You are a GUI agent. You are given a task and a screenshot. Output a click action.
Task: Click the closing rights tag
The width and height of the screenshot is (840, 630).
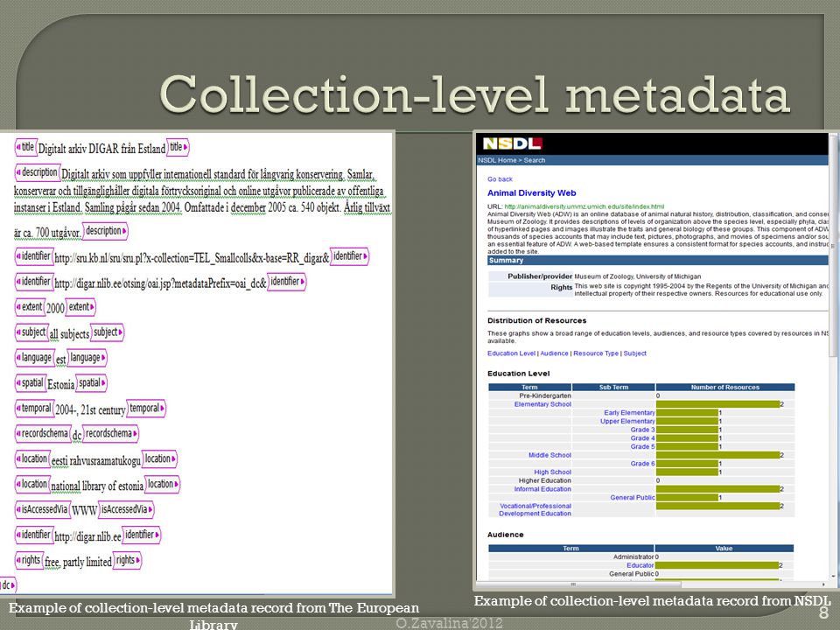(x=128, y=560)
